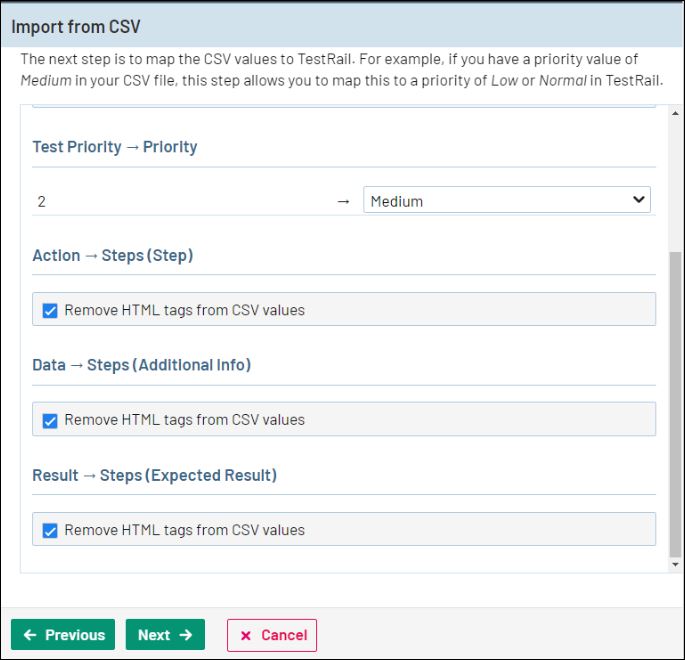Viewport: 685px width, 660px height.
Task: Click the scrollbar up arrow
Action: tap(675, 114)
